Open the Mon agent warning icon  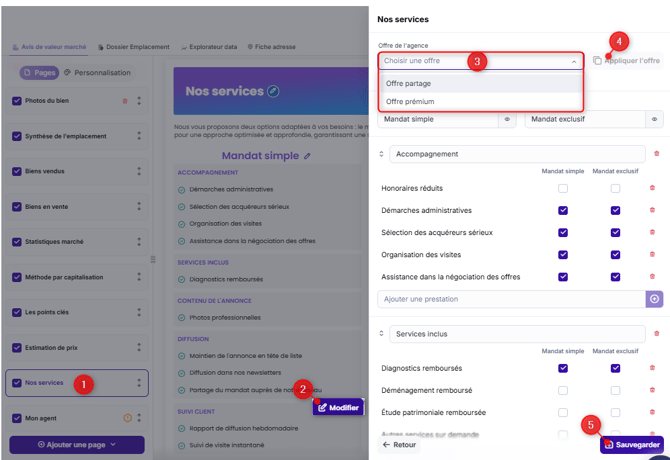point(127,418)
